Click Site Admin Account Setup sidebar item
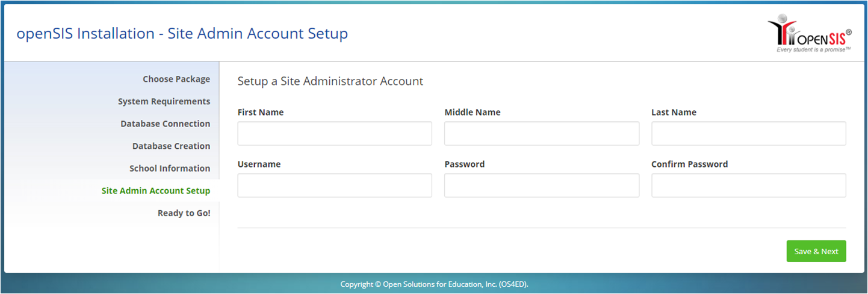Image resolution: width=868 pixels, height=294 pixels. pyautogui.click(x=156, y=190)
